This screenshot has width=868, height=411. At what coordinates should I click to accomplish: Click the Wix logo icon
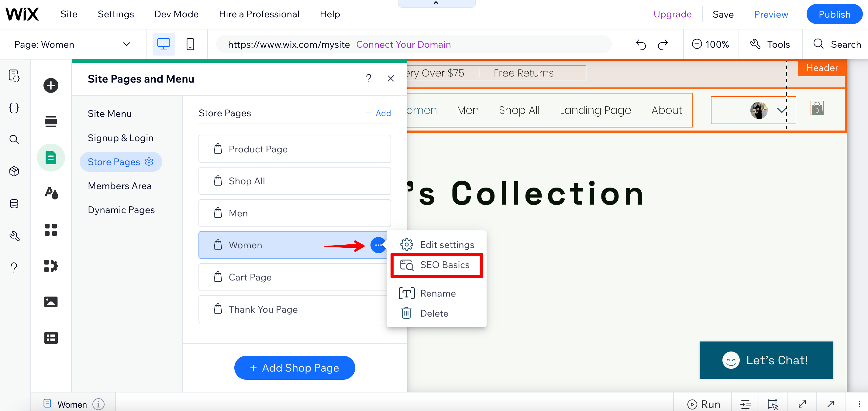coord(23,14)
